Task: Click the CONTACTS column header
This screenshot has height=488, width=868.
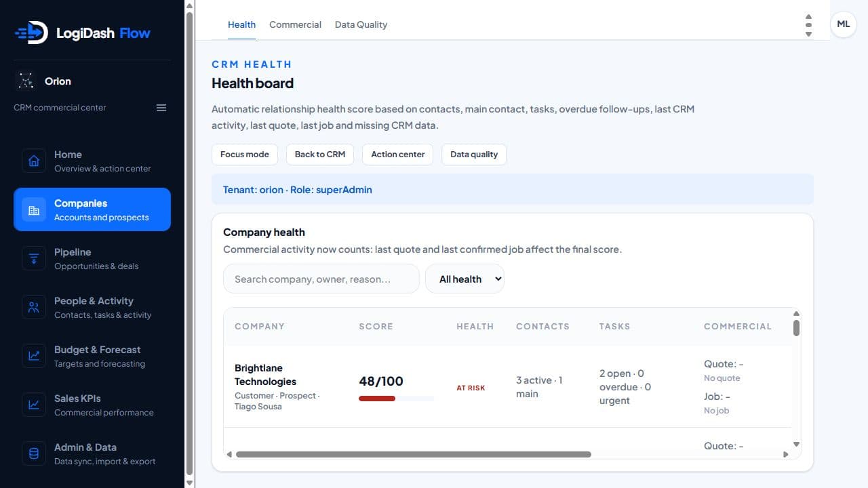Action: pos(542,326)
